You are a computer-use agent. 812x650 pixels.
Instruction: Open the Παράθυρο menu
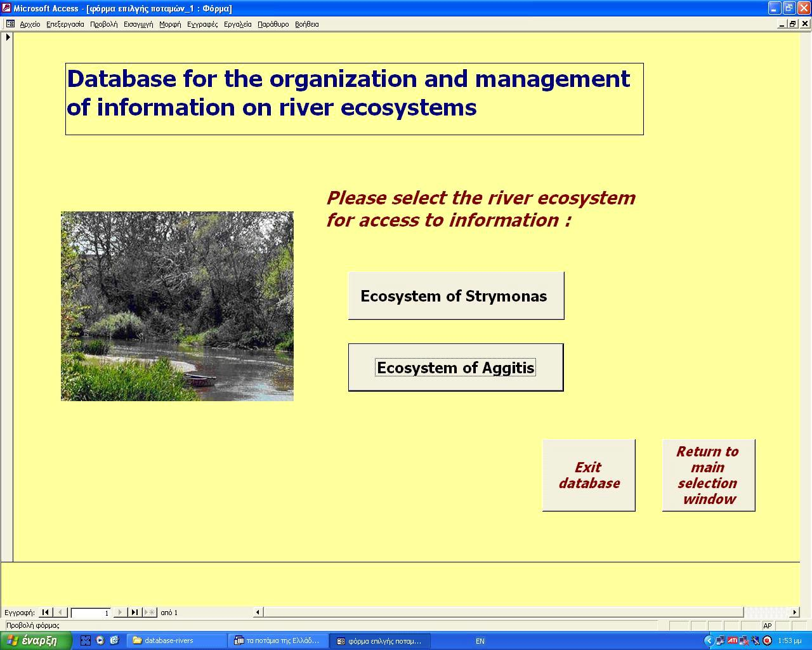point(273,24)
